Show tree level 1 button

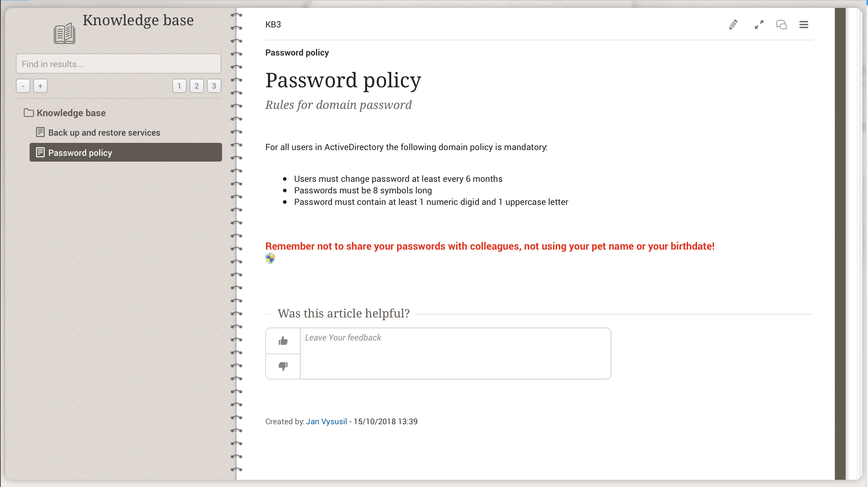click(x=180, y=86)
